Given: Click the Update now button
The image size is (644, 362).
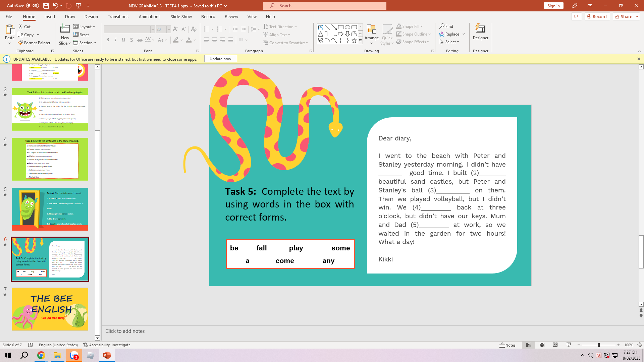Looking at the screenshot, I should (x=220, y=59).
